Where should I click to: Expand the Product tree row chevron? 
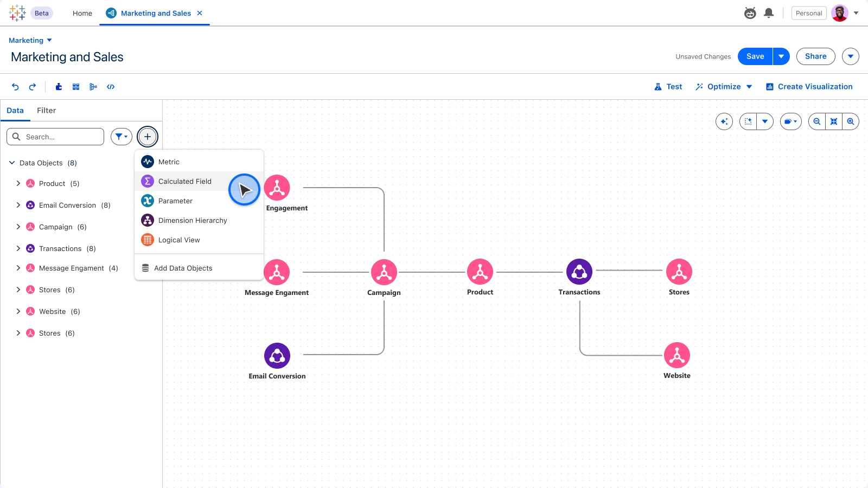click(18, 183)
